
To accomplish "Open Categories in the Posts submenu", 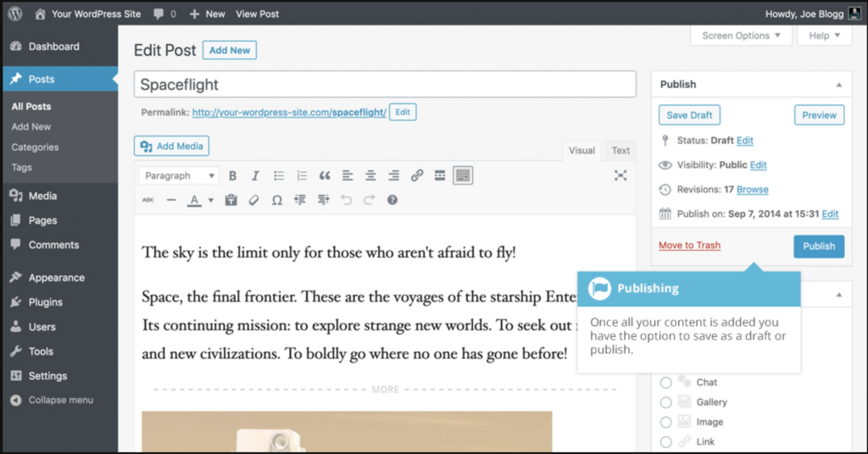I will [35, 147].
